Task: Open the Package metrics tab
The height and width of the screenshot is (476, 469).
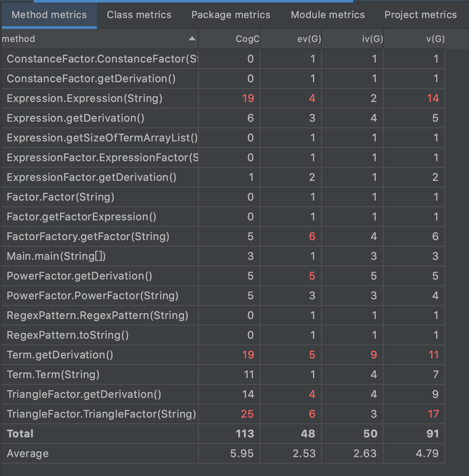Action: (x=231, y=15)
